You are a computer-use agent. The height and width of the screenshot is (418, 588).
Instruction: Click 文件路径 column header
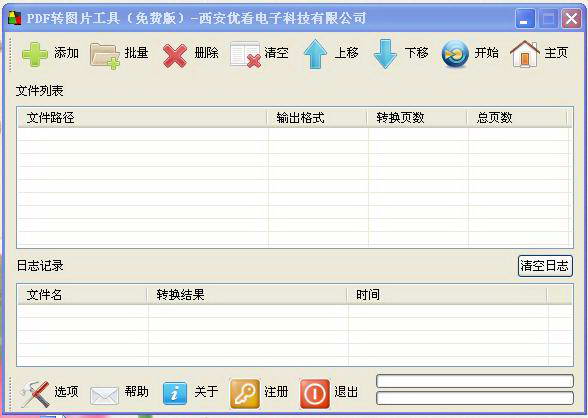142,118
